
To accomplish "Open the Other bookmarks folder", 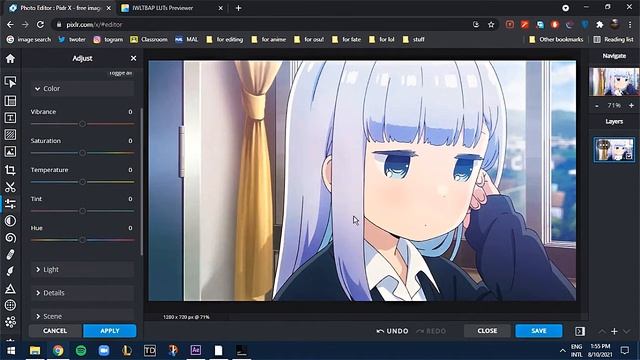I will tap(556, 40).
